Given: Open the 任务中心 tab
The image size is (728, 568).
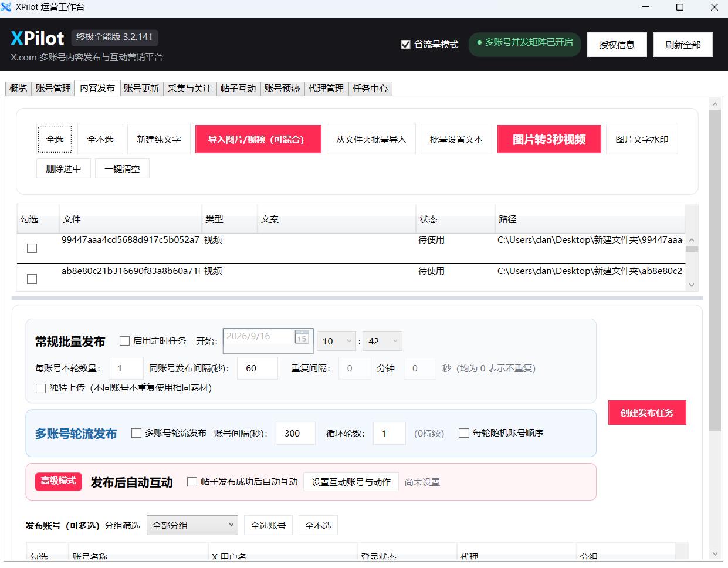Looking at the screenshot, I should click(x=370, y=89).
